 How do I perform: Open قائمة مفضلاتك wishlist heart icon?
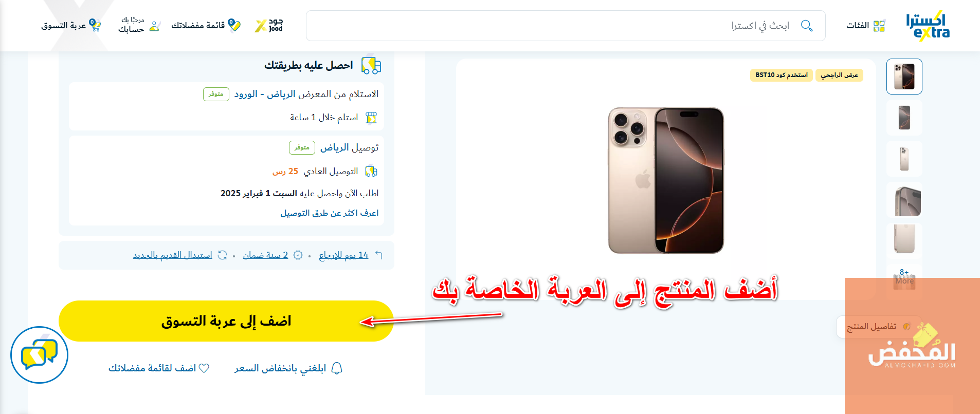click(234, 25)
